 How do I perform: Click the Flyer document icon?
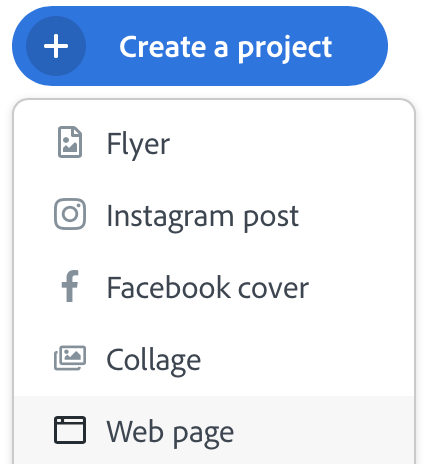(x=70, y=142)
